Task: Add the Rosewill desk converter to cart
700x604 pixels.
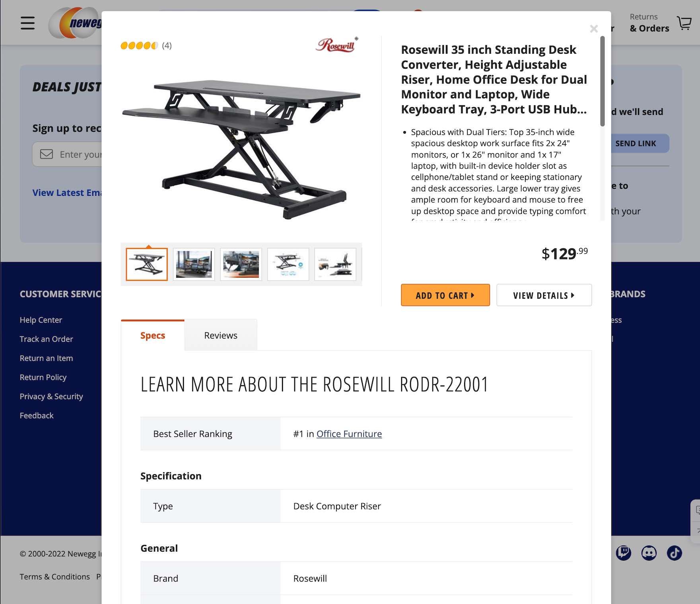Action: [445, 295]
